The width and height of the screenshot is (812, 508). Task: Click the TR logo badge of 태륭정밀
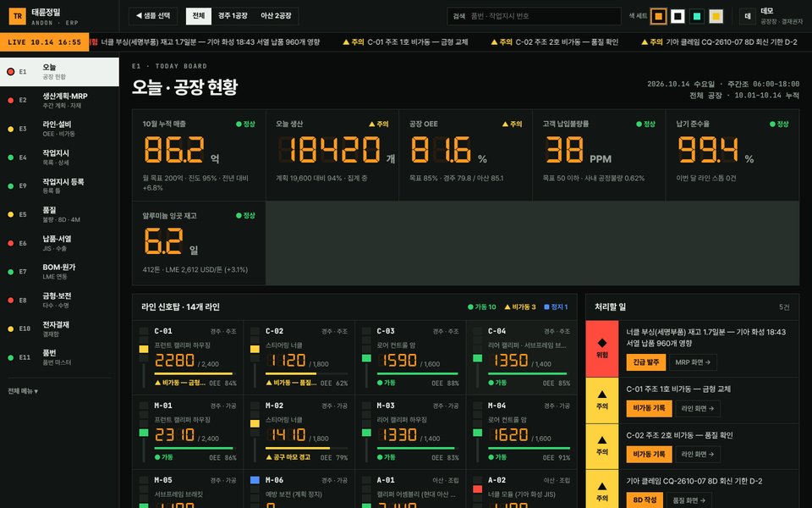pos(17,16)
